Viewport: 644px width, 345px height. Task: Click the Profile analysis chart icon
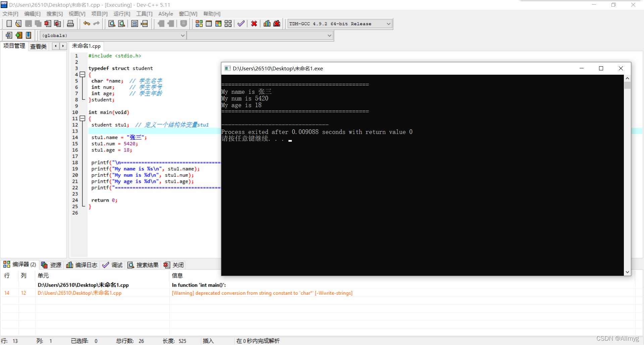267,23
